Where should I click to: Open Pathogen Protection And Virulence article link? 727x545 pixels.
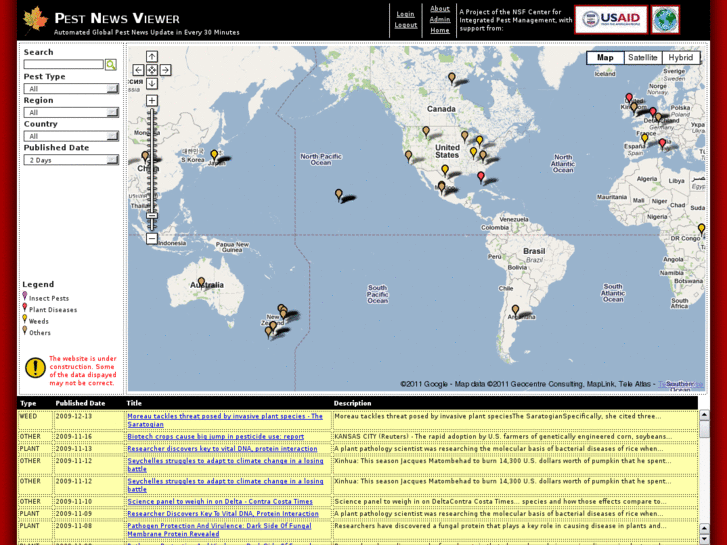[219, 530]
